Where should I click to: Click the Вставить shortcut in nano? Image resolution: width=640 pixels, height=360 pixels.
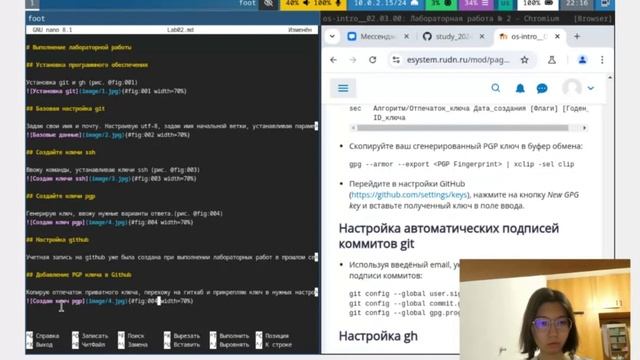coord(182,344)
